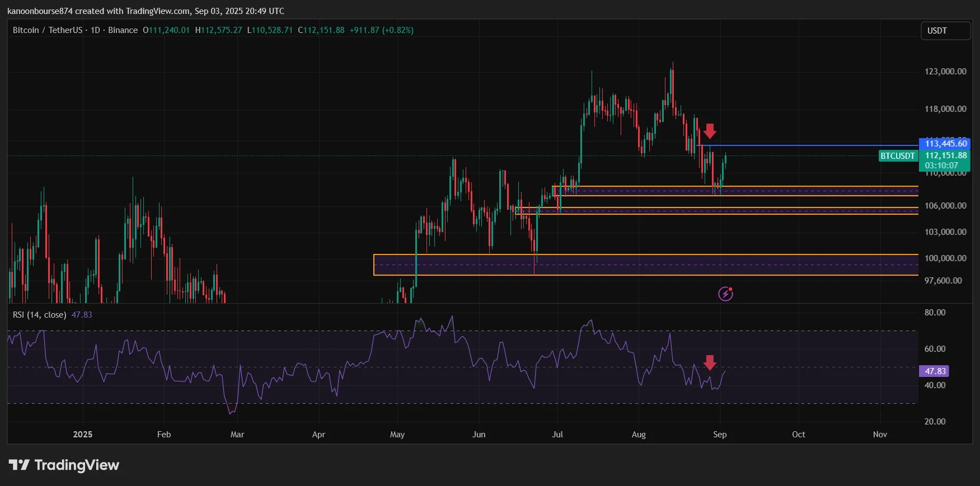Click the red arrow above the price candles
Viewport: 980px width, 486px height.
pos(710,131)
